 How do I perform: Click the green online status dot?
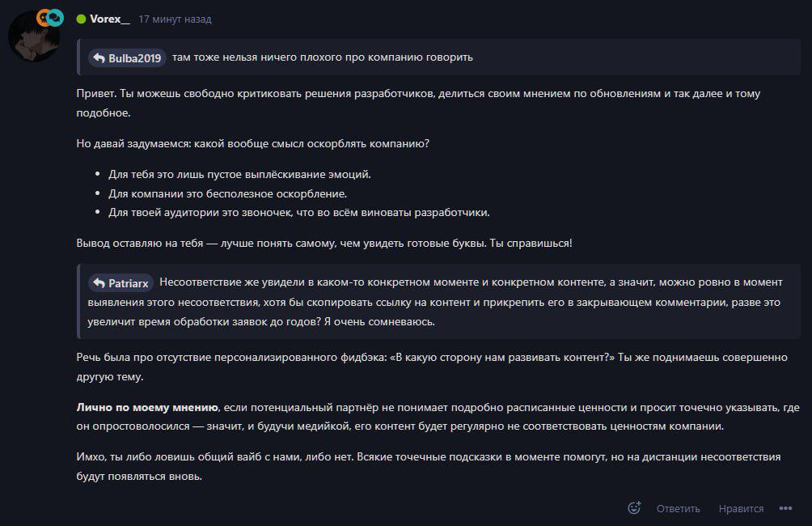81,19
